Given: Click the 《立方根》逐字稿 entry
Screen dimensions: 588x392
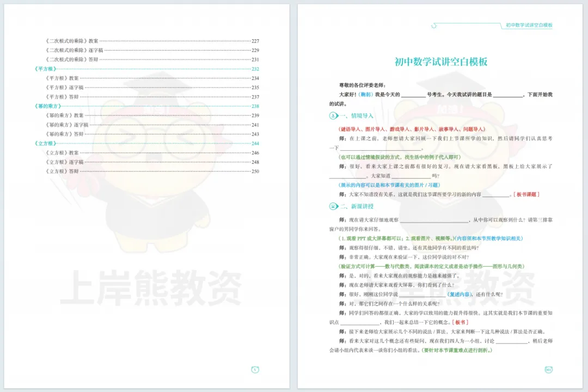Looking at the screenshot, I should (152, 162).
